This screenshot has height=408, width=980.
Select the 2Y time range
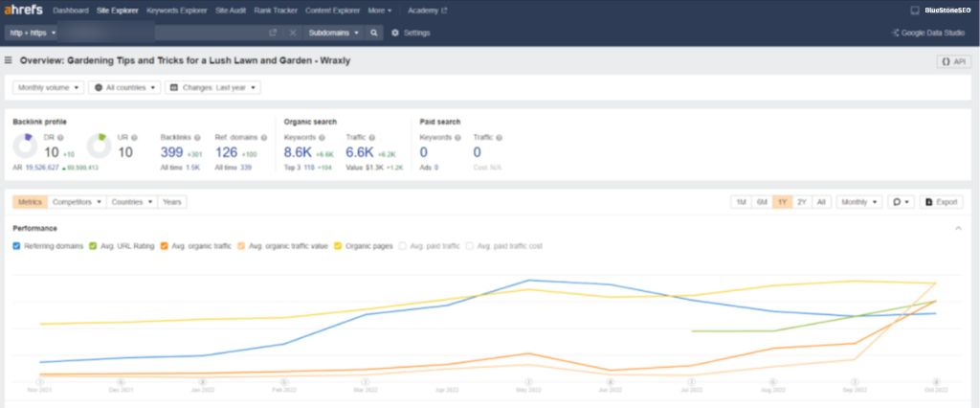tap(801, 202)
